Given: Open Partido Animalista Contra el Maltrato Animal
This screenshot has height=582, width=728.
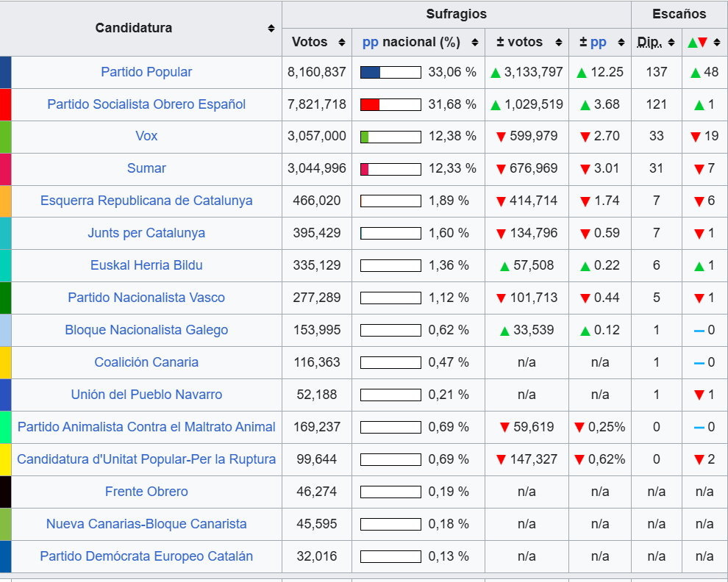Looking at the screenshot, I should point(146,426).
